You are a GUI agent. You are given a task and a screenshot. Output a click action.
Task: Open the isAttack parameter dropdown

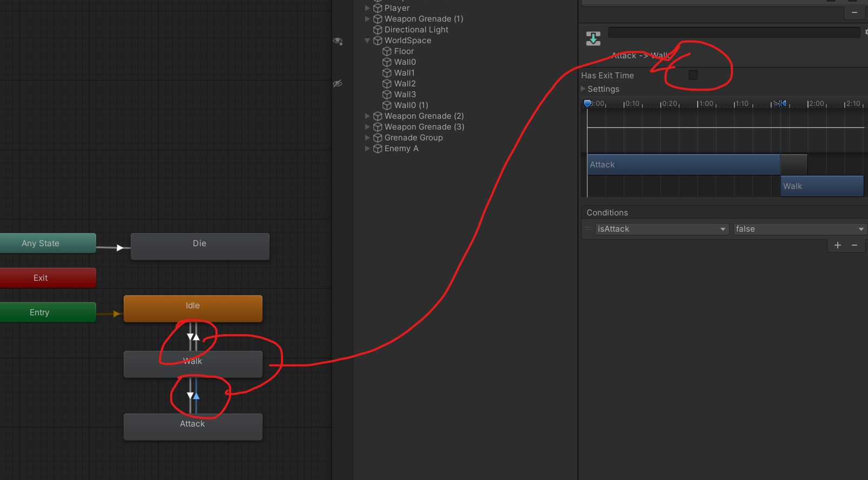pos(662,229)
